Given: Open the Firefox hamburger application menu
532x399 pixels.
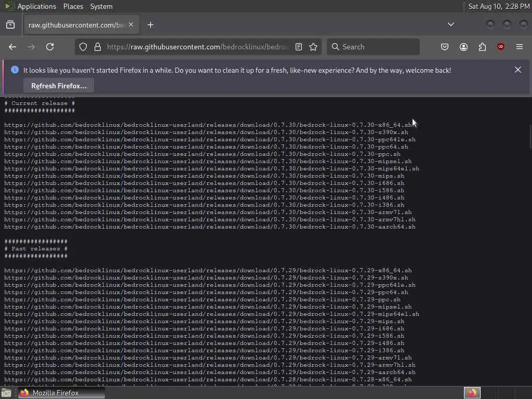Looking at the screenshot, I should click(x=520, y=46).
